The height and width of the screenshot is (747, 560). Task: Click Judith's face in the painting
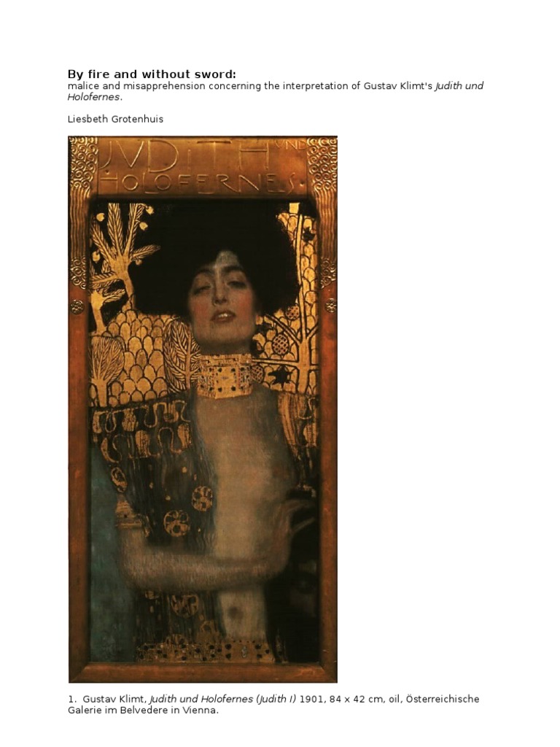(x=222, y=295)
